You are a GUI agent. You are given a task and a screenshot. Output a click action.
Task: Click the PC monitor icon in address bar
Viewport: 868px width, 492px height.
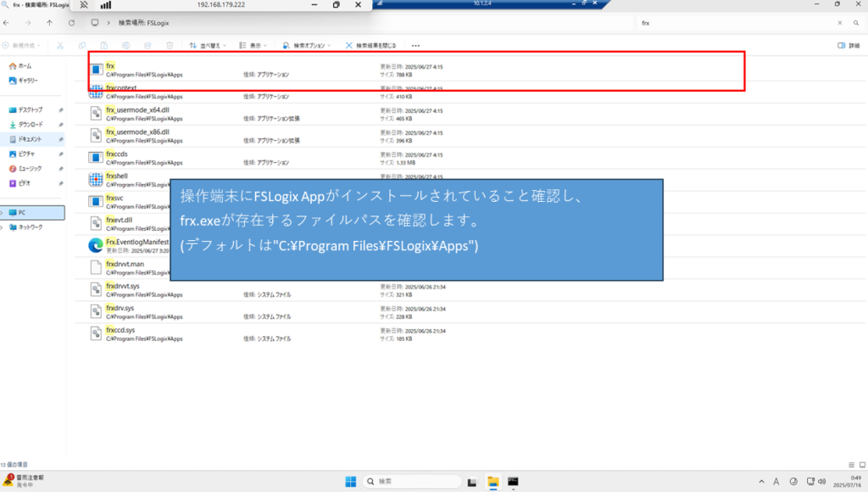coord(95,23)
